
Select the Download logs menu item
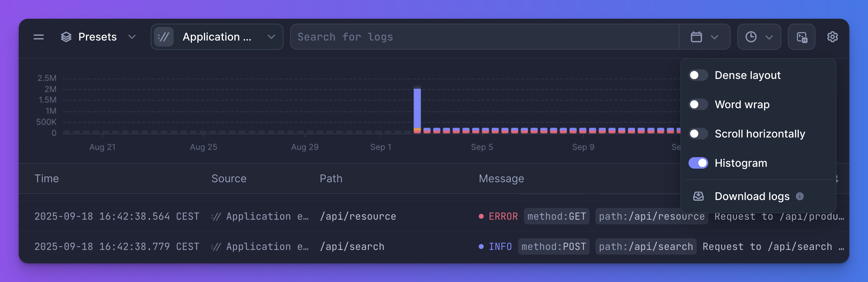(x=752, y=196)
